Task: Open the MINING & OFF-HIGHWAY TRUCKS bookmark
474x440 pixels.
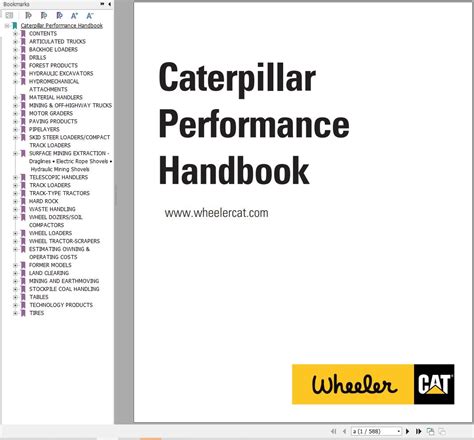Action: [x=70, y=105]
